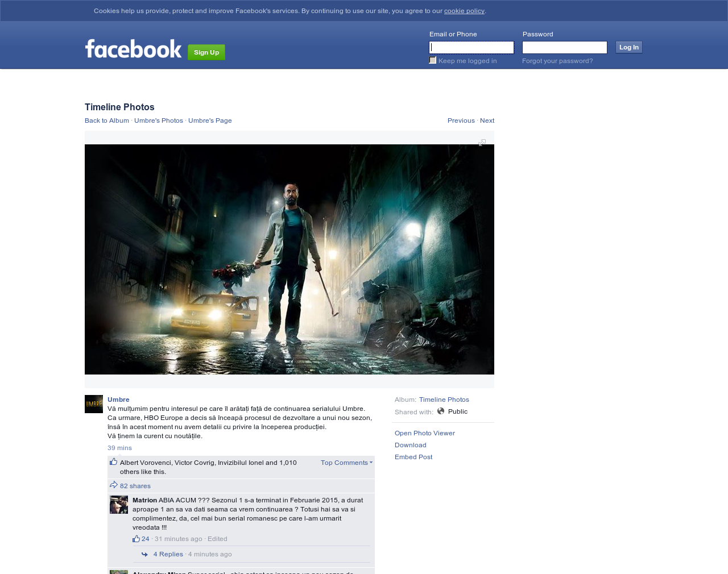The height and width of the screenshot is (574, 728).
Task: Click the main timeline photo
Action: pos(289,259)
